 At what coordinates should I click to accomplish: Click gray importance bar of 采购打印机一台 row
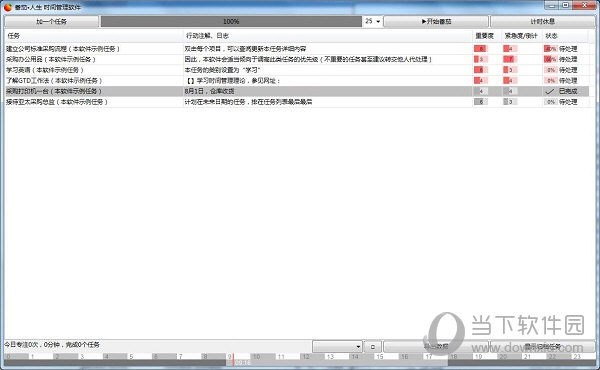(481, 91)
